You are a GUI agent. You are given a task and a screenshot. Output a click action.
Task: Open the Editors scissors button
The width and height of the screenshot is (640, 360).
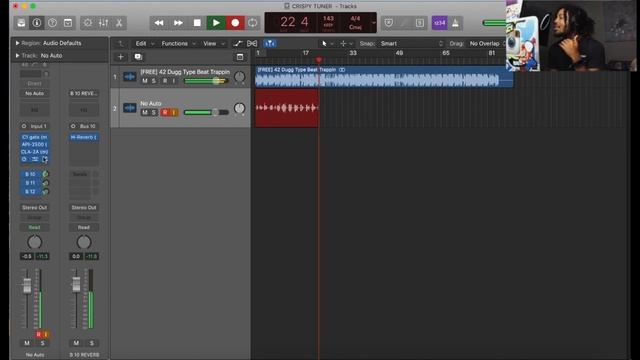click(x=119, y=23)
